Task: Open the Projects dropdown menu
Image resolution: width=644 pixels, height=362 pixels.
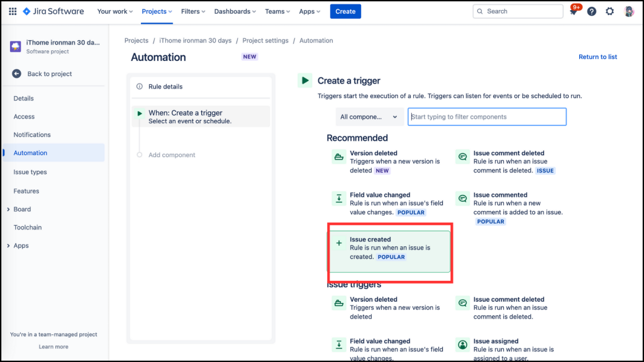Action: click(157, 11)
